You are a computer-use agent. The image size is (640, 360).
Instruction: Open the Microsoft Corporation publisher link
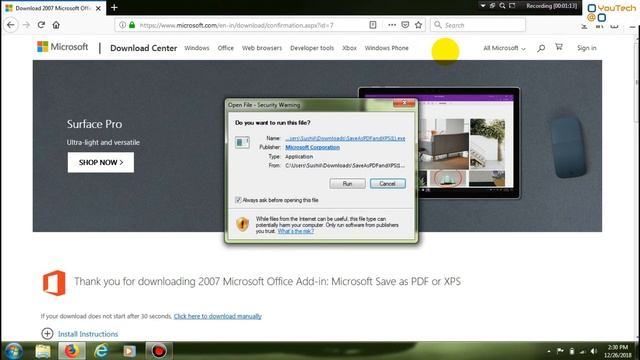tap(312, 147)
